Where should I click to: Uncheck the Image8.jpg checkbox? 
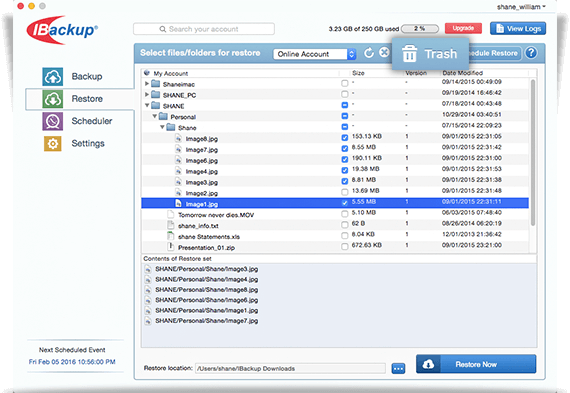(345, 137)
